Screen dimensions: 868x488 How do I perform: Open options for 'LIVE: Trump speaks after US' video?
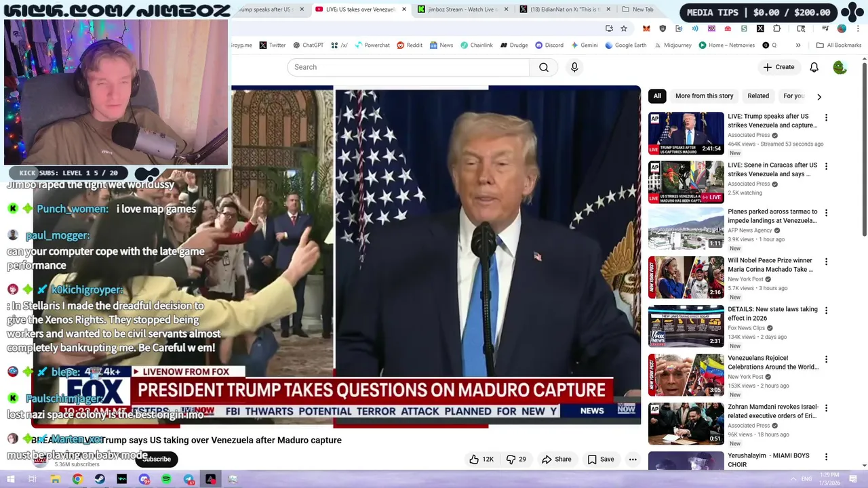826,117
